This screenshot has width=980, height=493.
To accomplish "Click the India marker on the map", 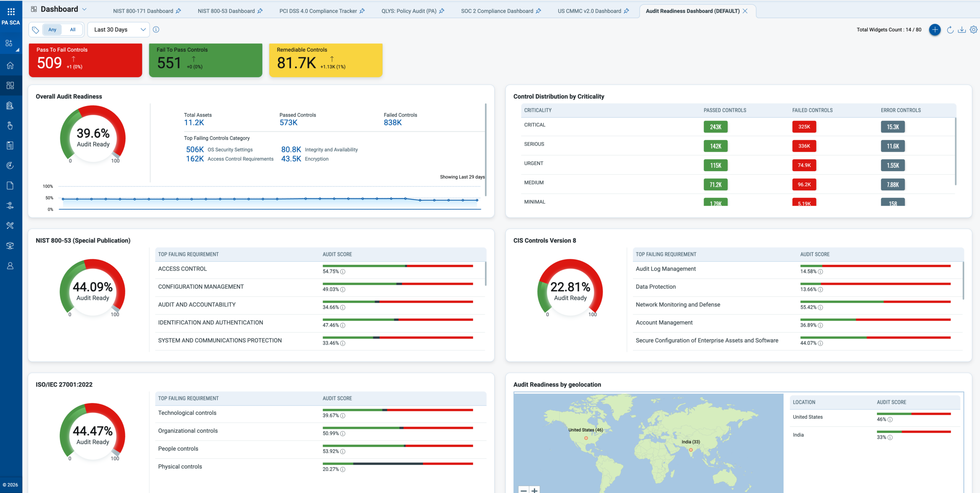I will (691, 450).
